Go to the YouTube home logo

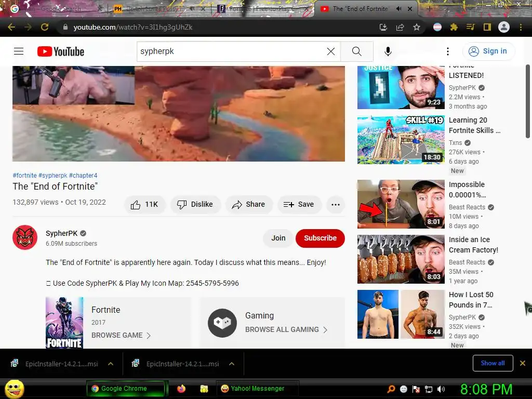point(61,51)
